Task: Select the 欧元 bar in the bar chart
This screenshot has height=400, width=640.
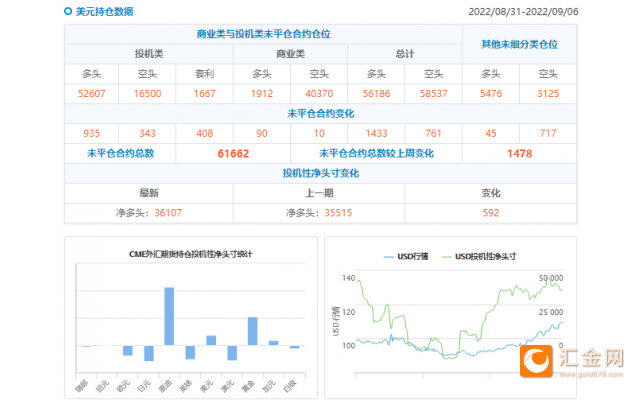Action: tap(128, 350)
